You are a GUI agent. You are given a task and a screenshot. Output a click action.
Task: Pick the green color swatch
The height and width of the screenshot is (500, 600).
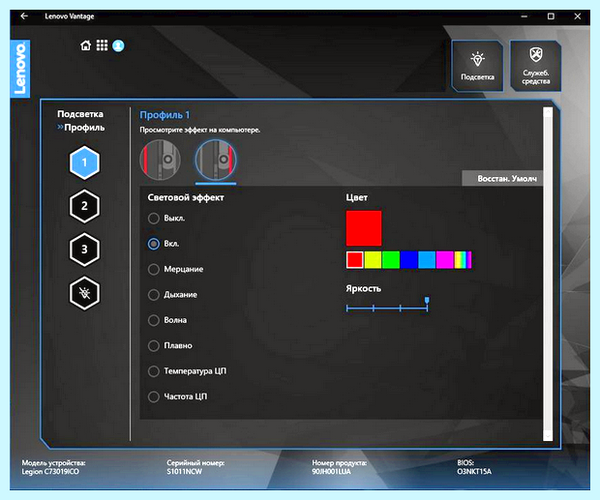pyautogui.click(x=391, y=260)
